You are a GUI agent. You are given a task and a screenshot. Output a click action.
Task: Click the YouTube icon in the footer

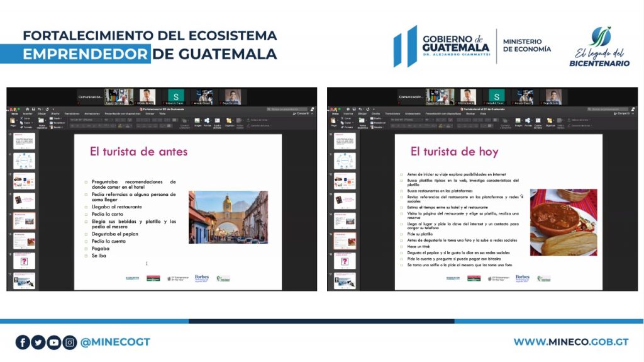[x=54, y=342]
